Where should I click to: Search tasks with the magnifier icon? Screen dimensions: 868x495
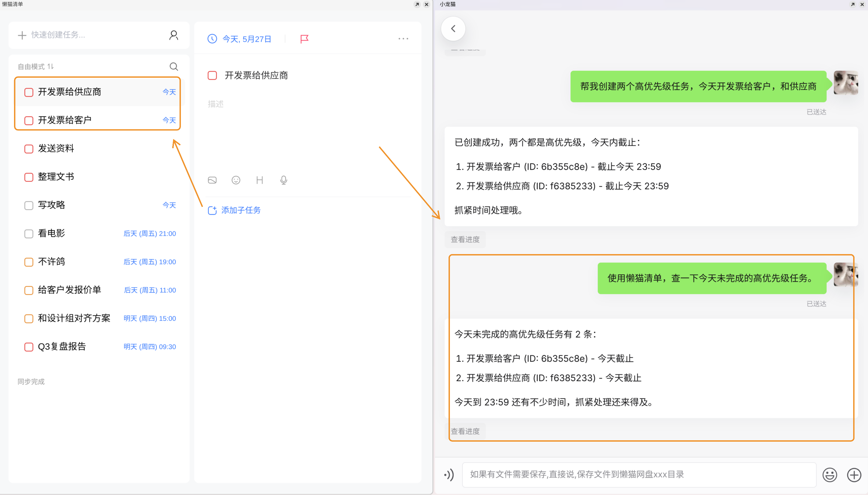174,66
